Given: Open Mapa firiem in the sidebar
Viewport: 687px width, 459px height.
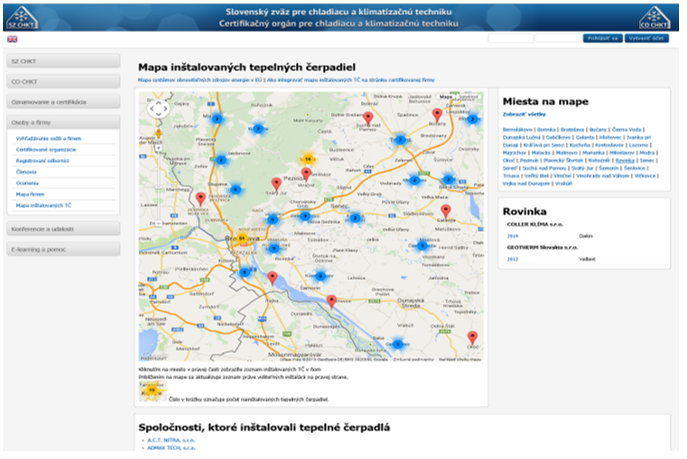Looking at the screenshot, I should click(31, 194).
